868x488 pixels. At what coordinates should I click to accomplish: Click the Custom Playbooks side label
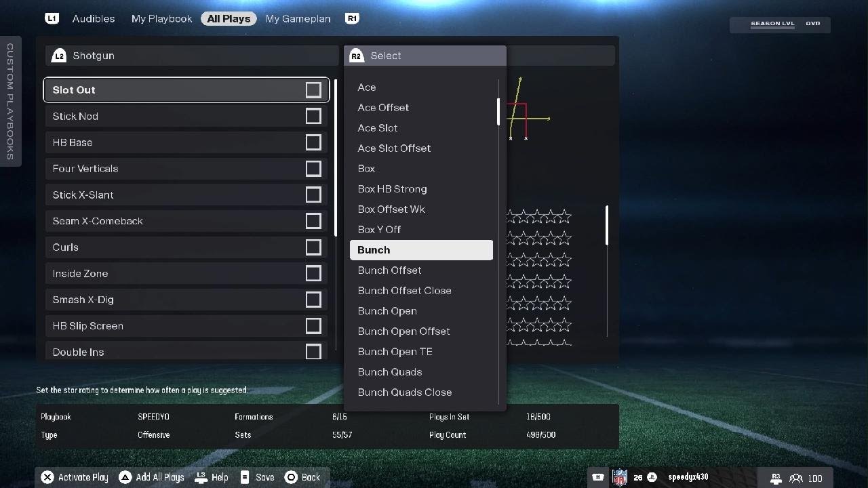(10, 102)
